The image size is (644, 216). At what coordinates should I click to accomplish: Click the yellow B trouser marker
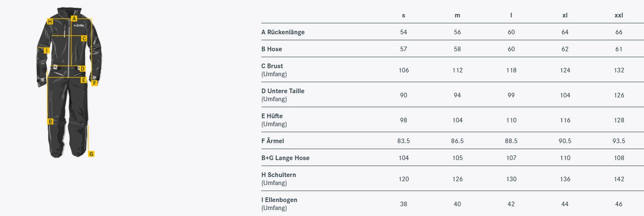50,122
